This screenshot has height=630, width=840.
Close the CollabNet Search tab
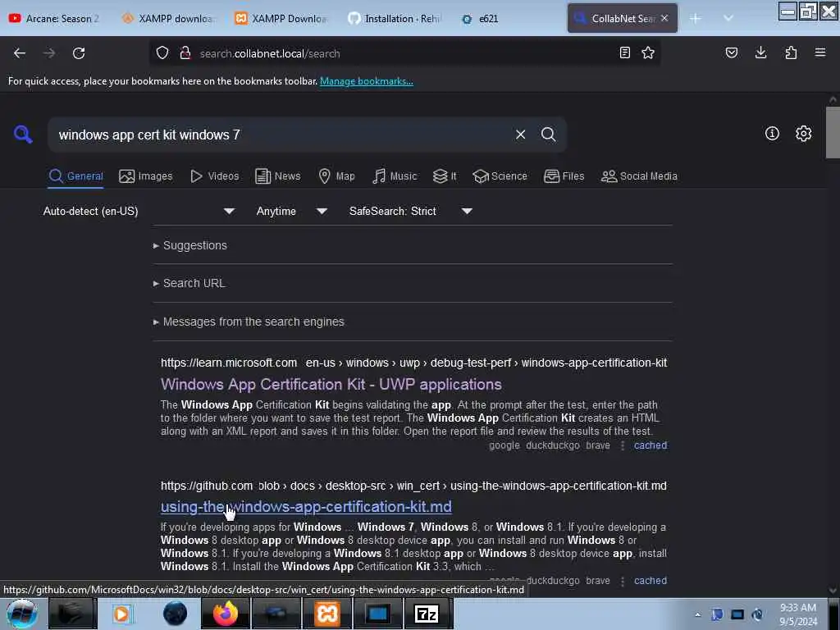pyautogui.click(x=664, y=18)
